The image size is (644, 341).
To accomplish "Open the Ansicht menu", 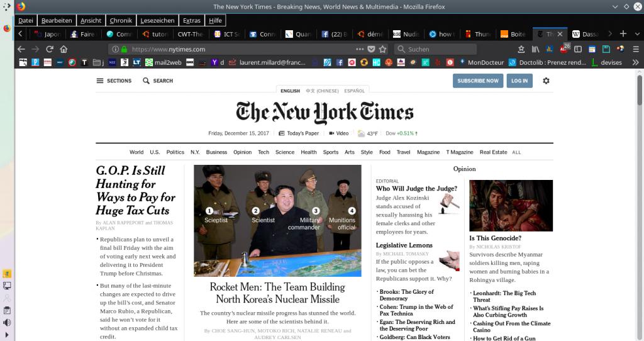I will click(x=91, y=21).
